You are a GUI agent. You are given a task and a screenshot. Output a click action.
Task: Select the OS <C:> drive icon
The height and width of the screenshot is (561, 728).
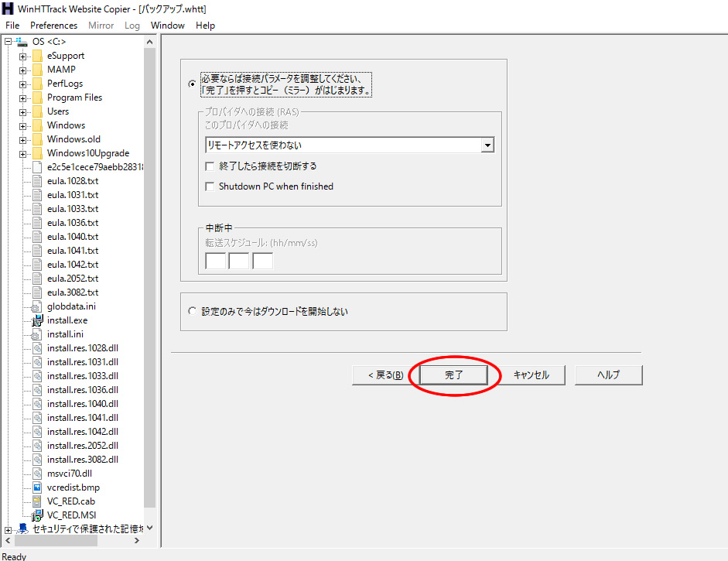(21, 41)
